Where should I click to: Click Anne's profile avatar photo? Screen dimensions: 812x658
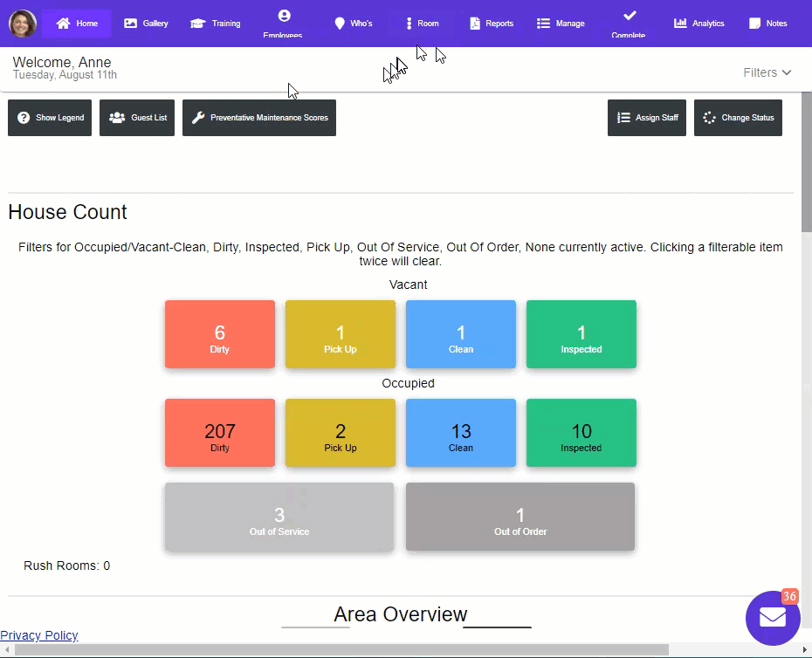click(x=23, y=24)
